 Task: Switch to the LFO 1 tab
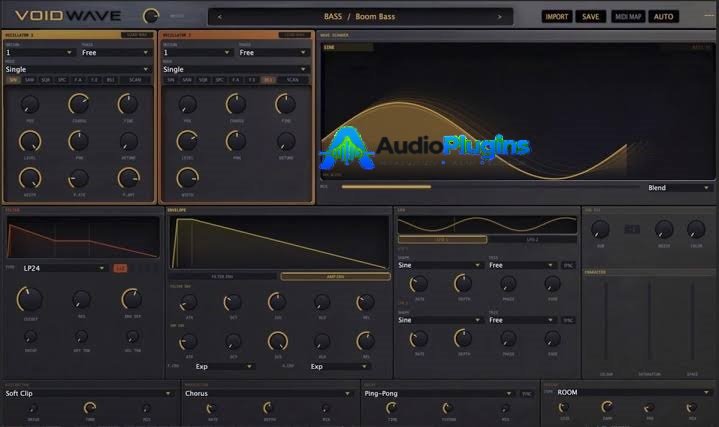442,239
